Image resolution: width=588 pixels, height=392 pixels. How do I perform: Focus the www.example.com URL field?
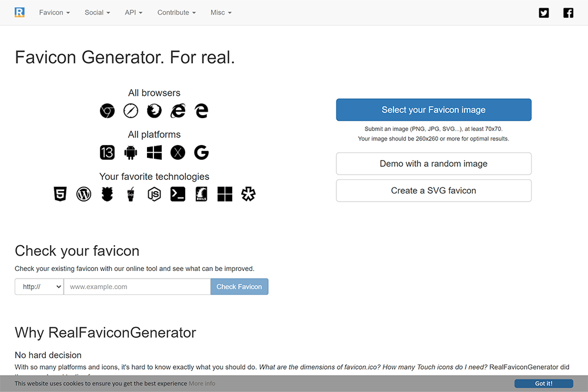coord(137,287)
